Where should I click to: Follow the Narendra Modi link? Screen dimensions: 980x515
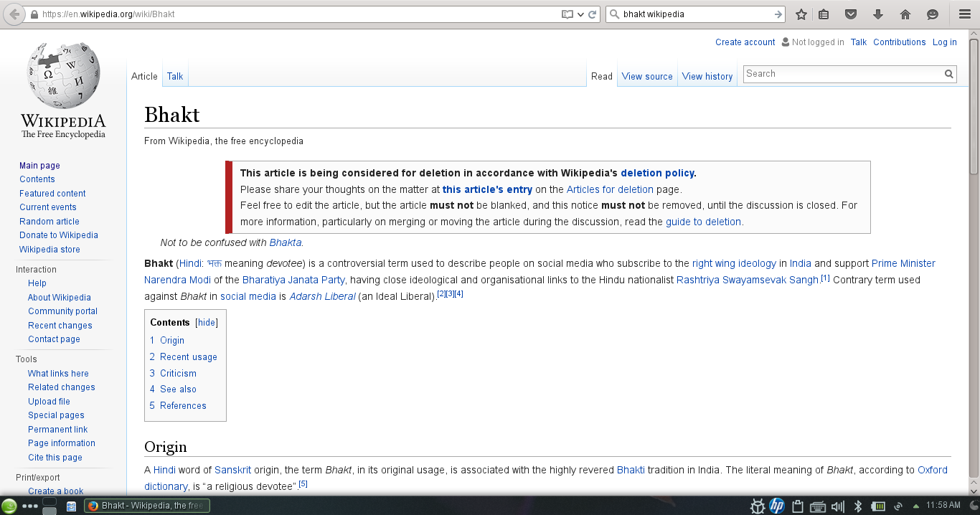pos(177,280)
